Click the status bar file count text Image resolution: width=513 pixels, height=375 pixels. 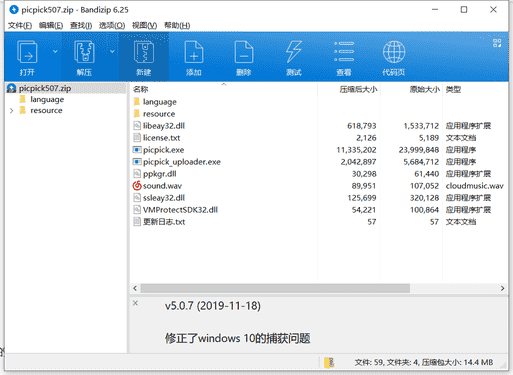(x=424, y=362)
